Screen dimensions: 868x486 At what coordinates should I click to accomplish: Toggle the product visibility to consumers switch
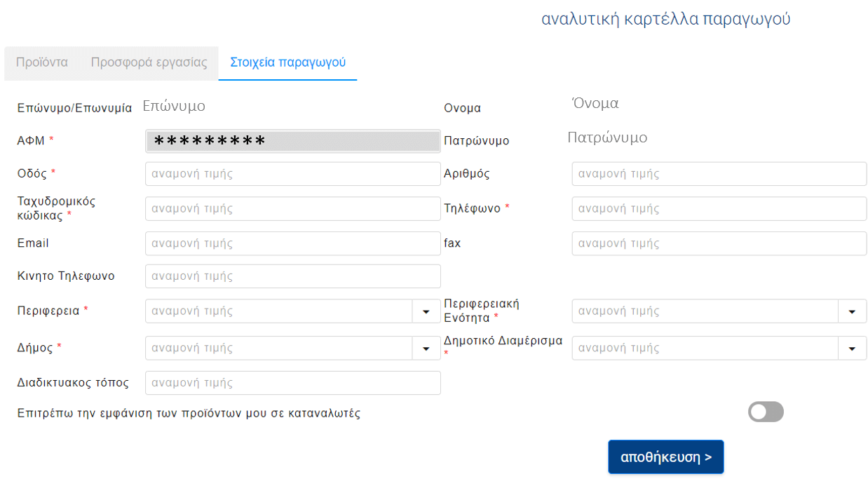click(766, 412)
